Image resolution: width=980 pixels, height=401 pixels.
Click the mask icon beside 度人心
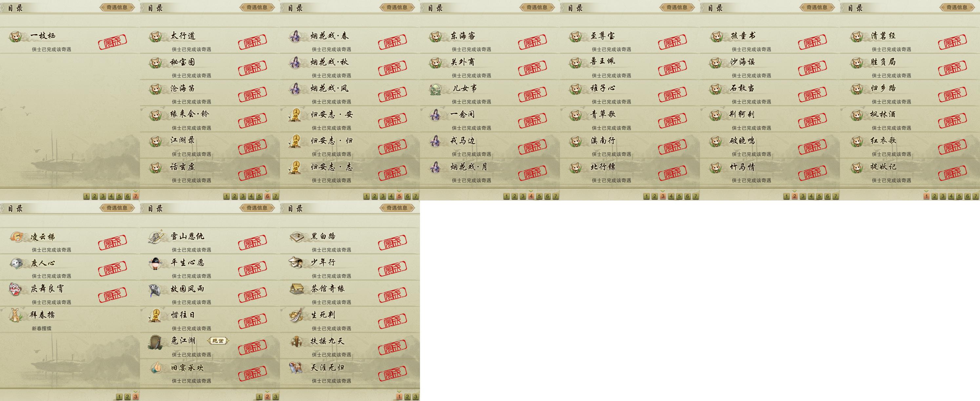(x=16, y=263)
